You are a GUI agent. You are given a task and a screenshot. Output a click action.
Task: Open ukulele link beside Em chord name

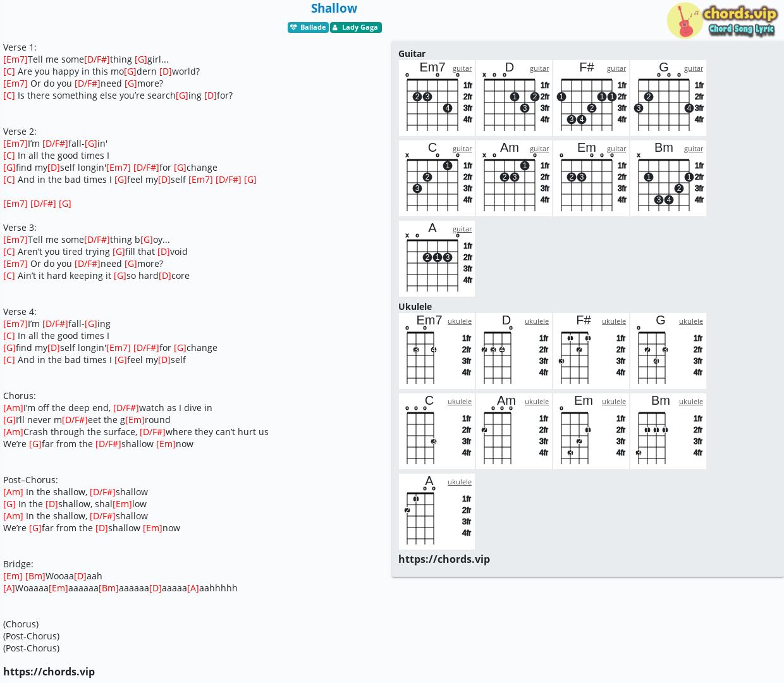tap(614, 402)
